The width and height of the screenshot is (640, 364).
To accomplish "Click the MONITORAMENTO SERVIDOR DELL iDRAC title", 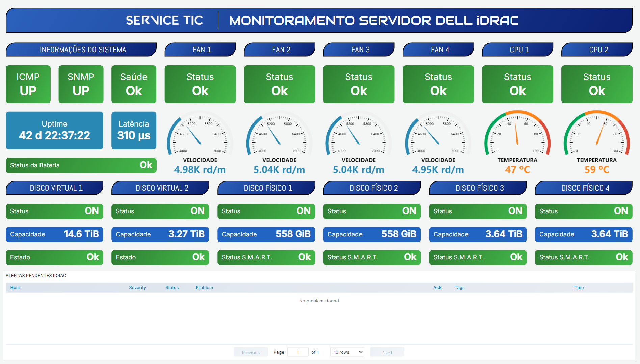I will point(374,20).
